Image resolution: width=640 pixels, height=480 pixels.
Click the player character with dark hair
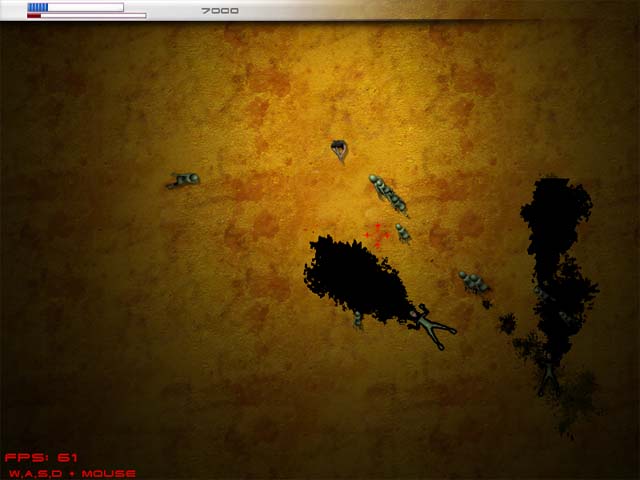pos(340,151)
